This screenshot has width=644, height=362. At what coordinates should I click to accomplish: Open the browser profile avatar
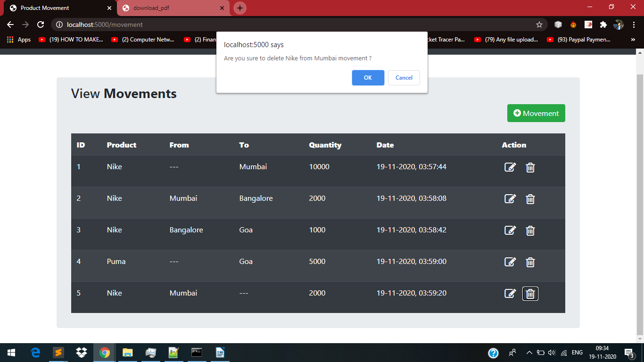tap(619, 25)
